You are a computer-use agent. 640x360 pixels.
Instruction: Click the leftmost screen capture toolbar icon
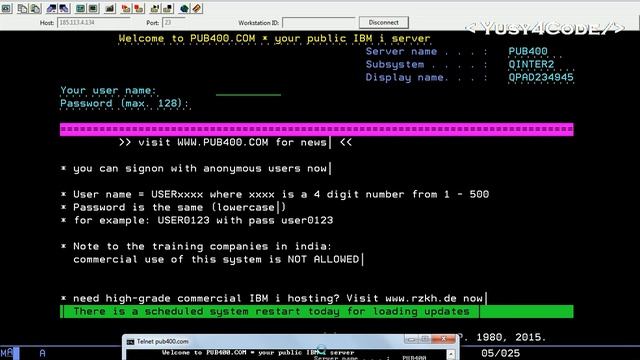7,8
